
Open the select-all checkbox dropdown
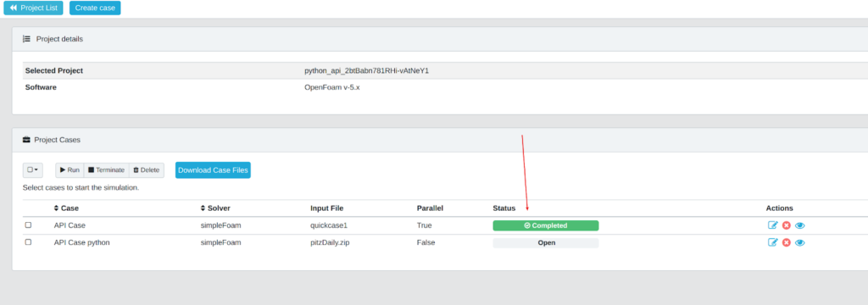point(33,170)
